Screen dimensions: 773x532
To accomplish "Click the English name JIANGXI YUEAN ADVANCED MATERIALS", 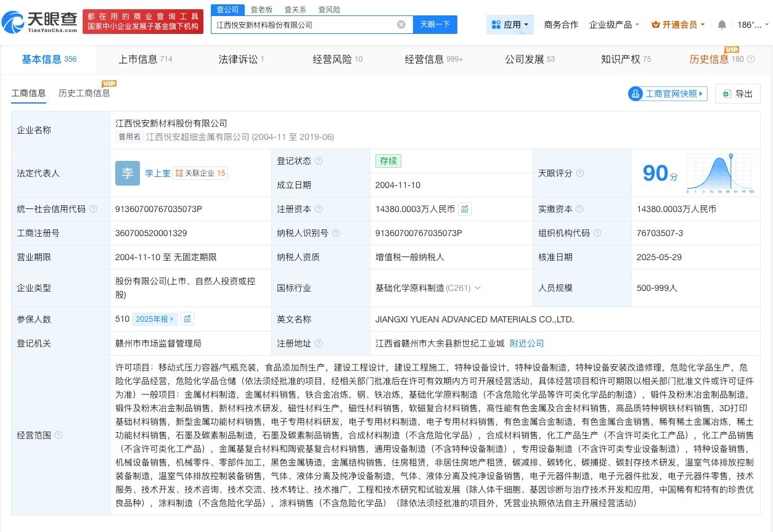I will point(475,319).
